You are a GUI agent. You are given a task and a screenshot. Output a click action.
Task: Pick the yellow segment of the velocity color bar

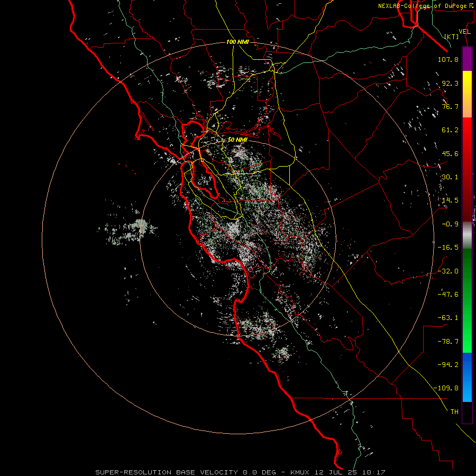(467, 94)
